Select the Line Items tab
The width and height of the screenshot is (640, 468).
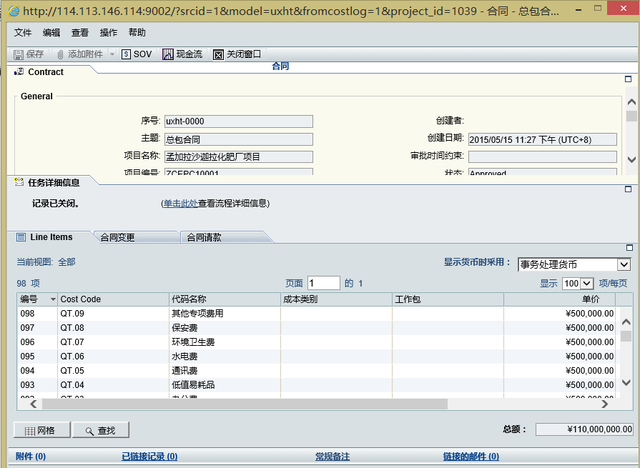(51, 237)
